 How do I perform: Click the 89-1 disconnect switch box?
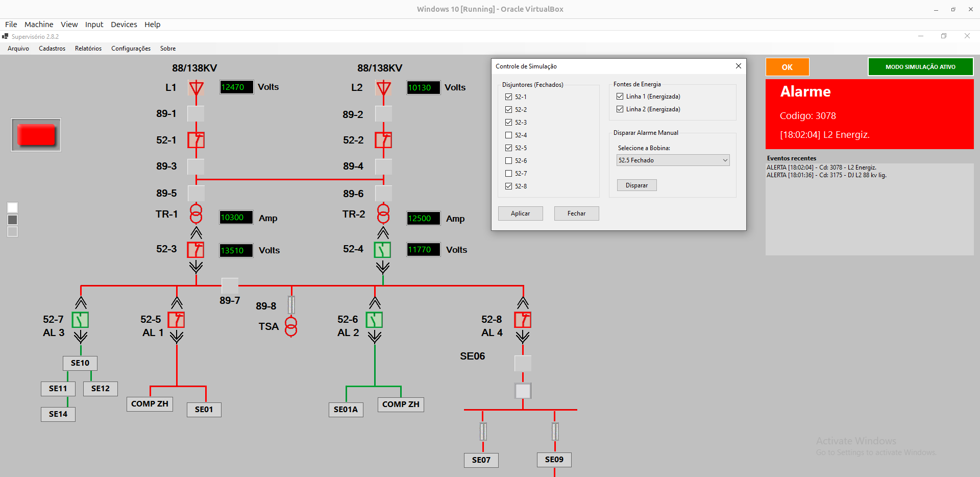[196, 113]
